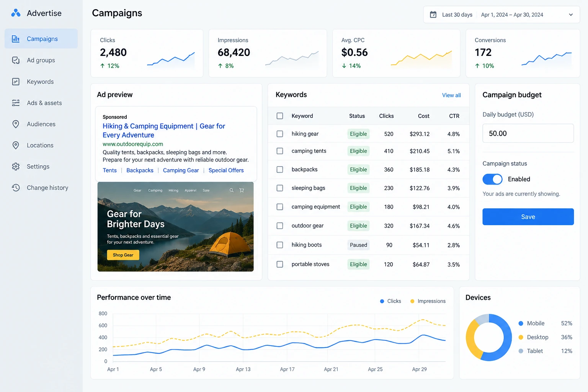Follow the Special Offers sitelink
This screenshot has height=392, width=588.
[x=226, y=170]
